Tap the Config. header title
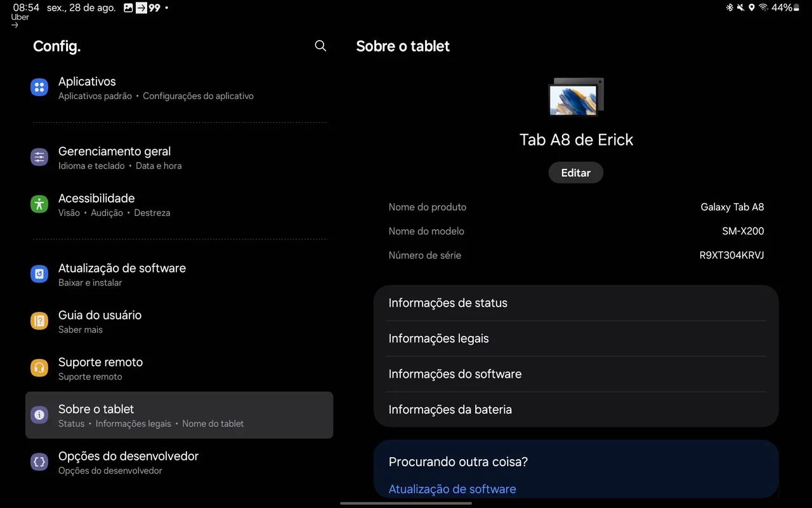The width and height of the screenshot is (812, 508). (56, 46)
